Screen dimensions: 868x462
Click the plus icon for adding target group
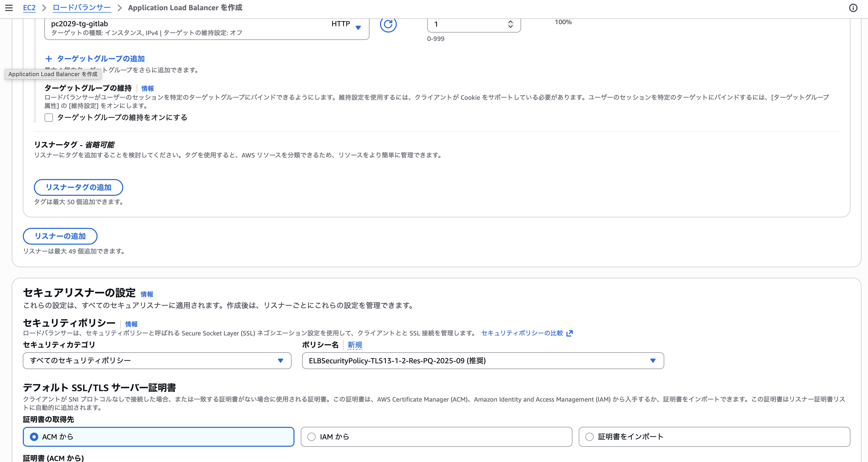[x=49, y=59]
